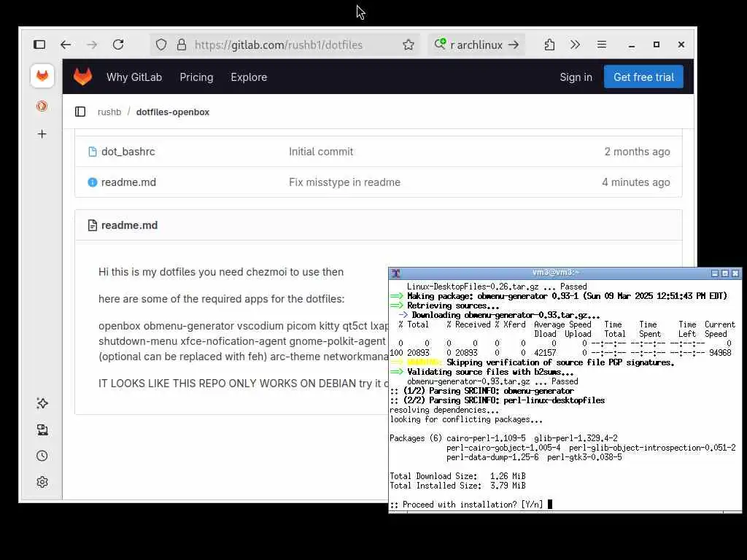Click the arrow in the archlinux search box

pyautogui.click(x=514, y=44)
